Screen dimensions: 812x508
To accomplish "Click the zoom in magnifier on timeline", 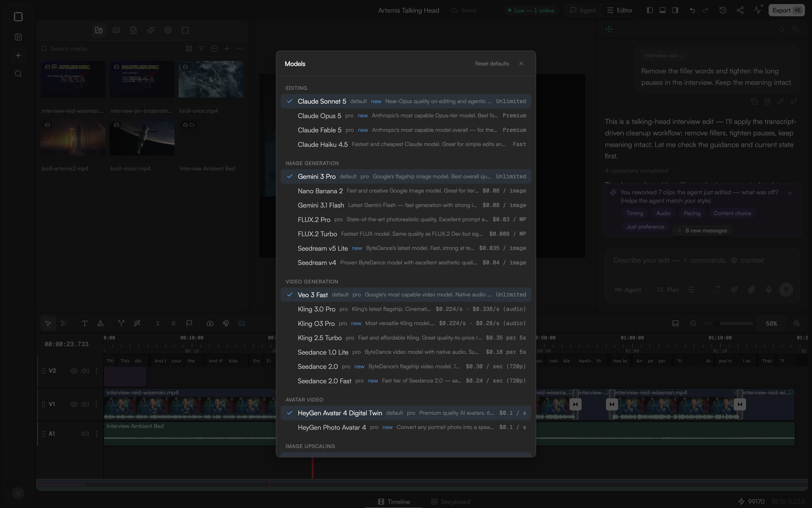I will (x=797, y=324).
